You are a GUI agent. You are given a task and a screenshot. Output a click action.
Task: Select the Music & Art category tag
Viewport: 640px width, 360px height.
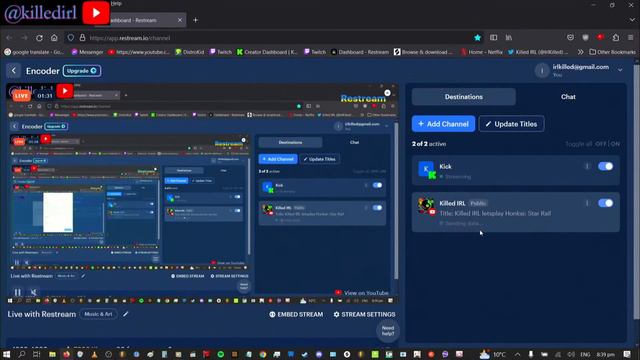point(98,314)
